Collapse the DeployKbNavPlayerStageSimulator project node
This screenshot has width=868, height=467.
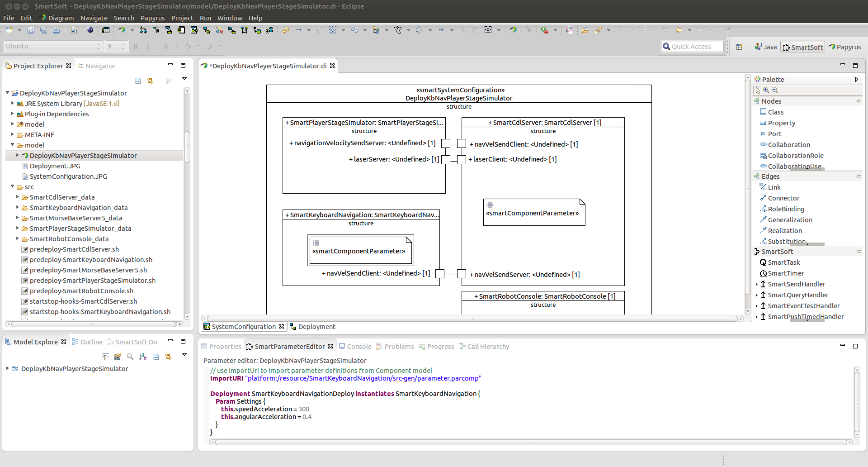[8, 93]
